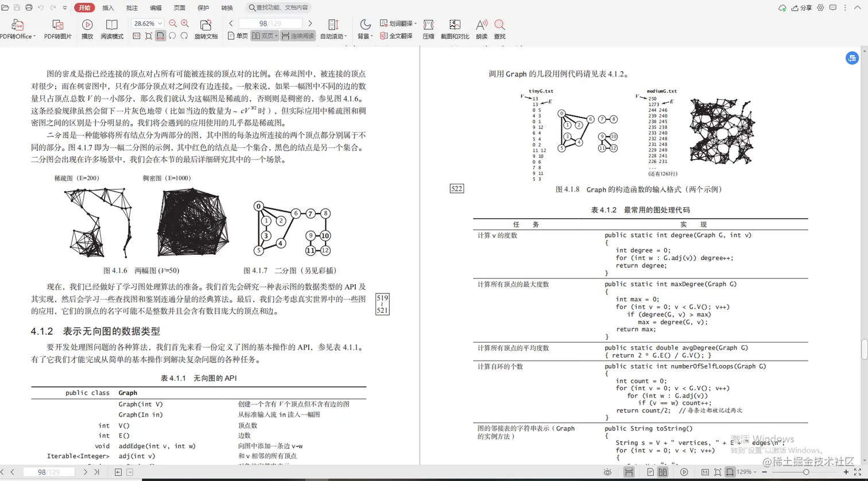The height and width of the screenshot is (481, 868).
Task: Open the 旋转文档 rotate document tool
Action: [206, 29]
